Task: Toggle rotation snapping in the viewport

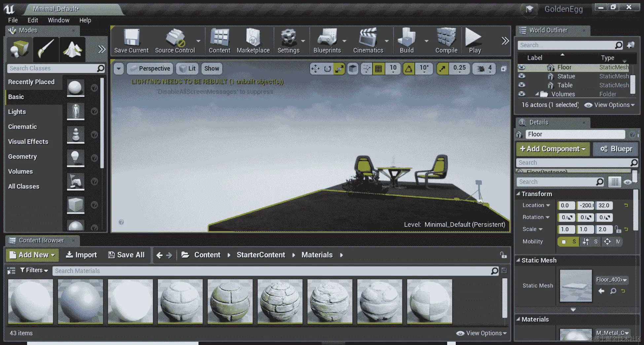Action: [409, 69]
